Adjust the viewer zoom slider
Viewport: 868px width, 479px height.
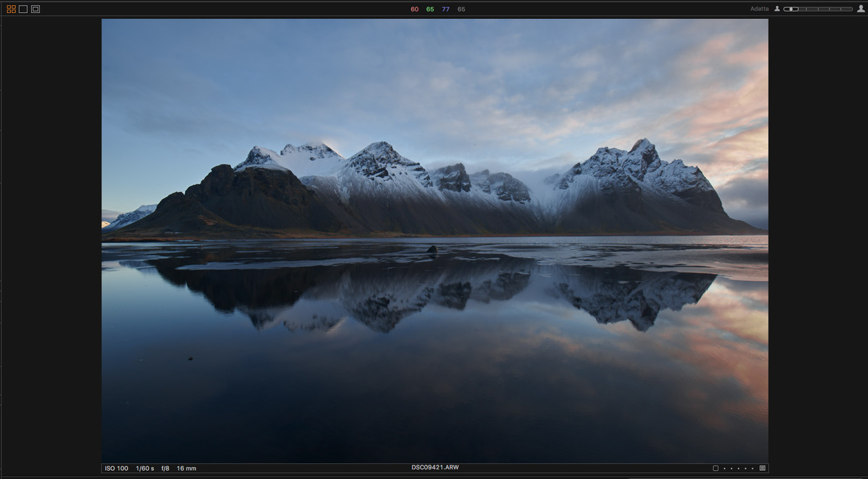pyautogui.click(x=818, y=9)
